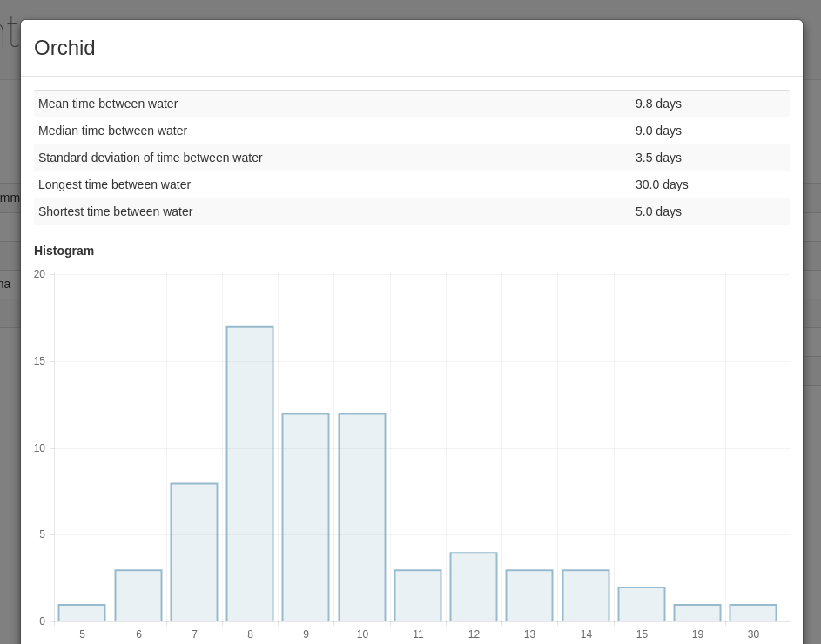Click the histogram bar for 9 days

pyautogui.click(x=306, y=518)
